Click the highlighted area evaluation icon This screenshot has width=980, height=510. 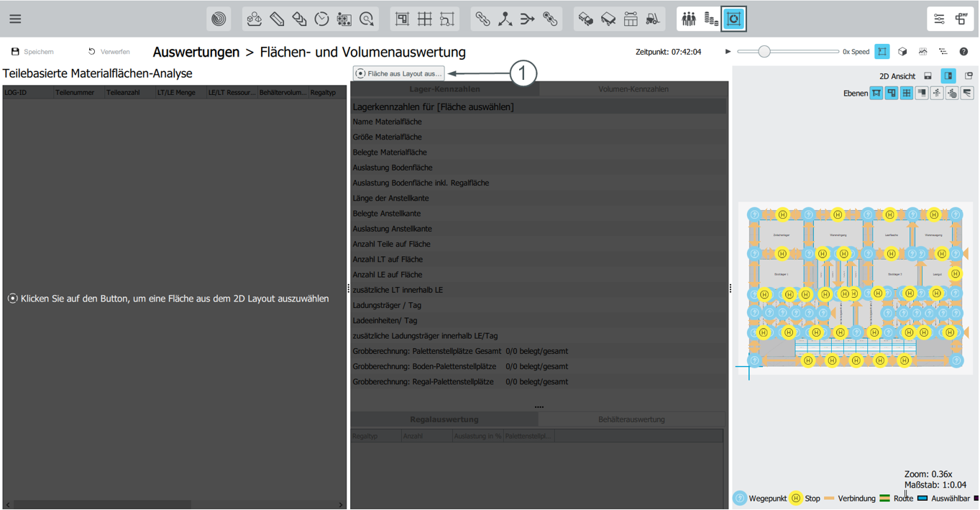coord(734,19)
